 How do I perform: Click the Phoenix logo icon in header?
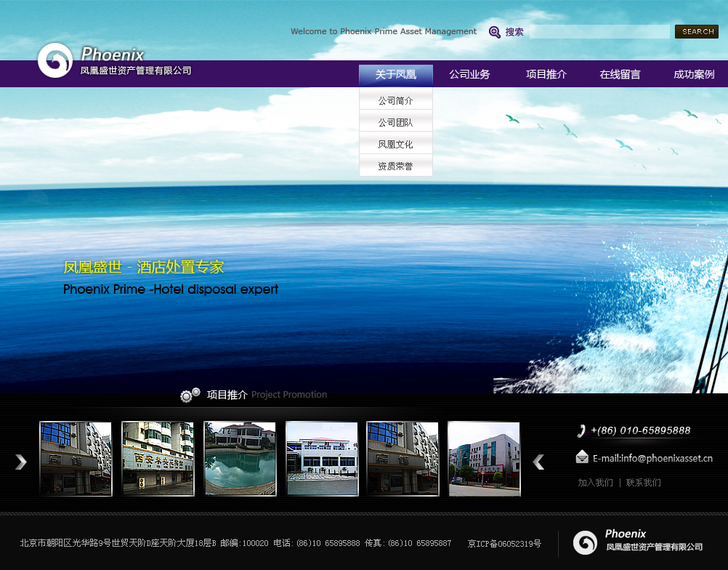[55, 60]
